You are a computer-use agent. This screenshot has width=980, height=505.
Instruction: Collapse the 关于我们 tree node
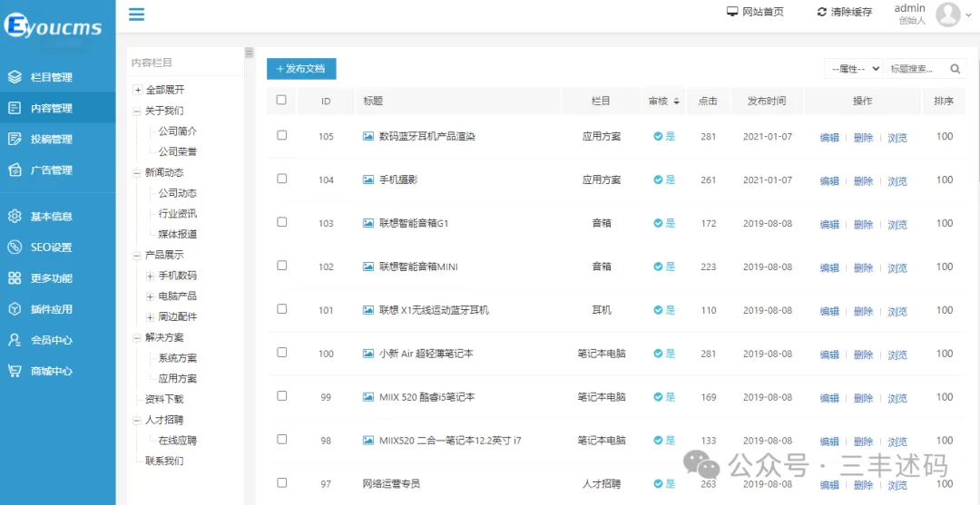tap(137, 112)
